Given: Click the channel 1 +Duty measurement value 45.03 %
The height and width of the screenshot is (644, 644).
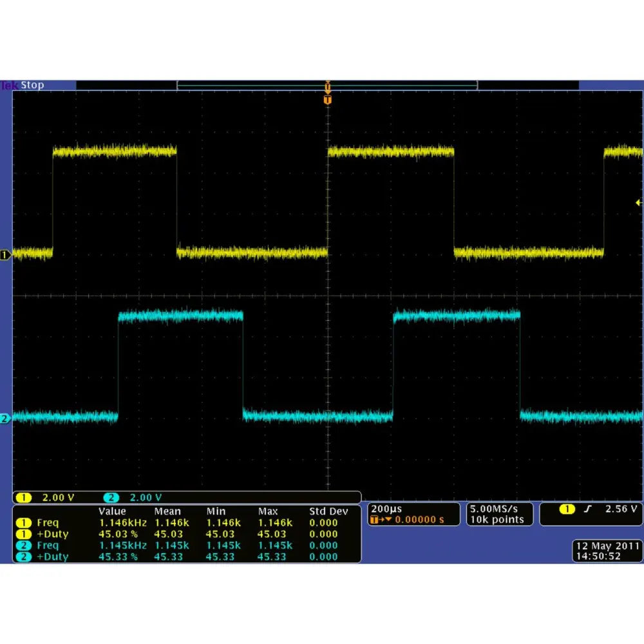Looking at the screenshot, I should [x=118, y=534].
